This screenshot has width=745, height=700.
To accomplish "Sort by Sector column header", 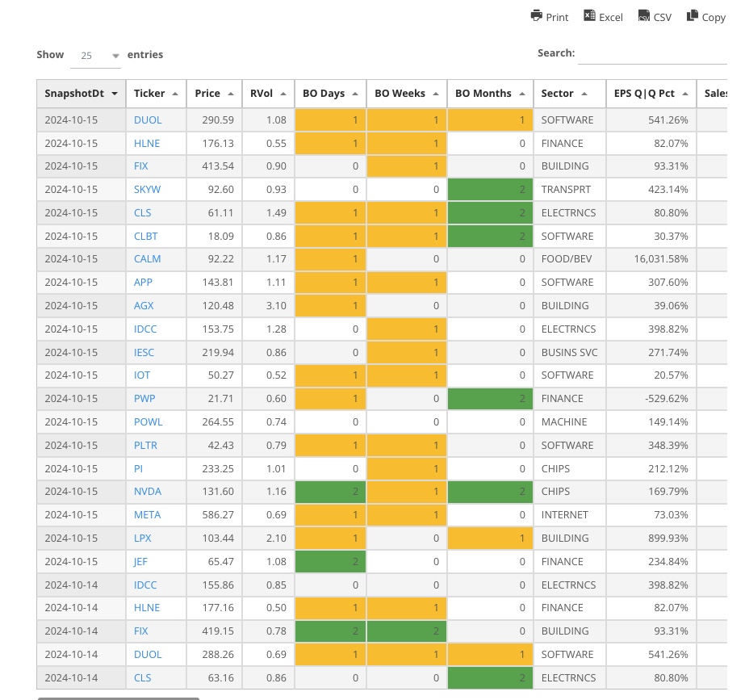I will 569,94.
